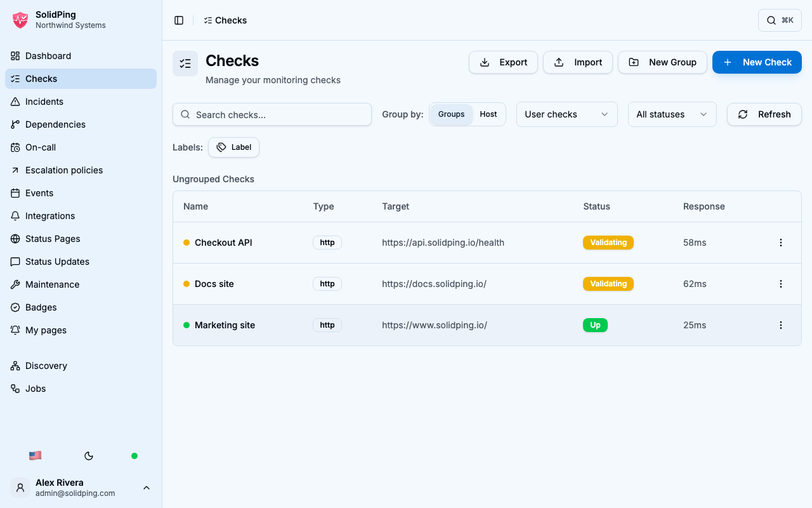This screenshot has width=812, height=508.
Task: Click the Checks breadcrumb in top bar
Action: tap(226, 20)
